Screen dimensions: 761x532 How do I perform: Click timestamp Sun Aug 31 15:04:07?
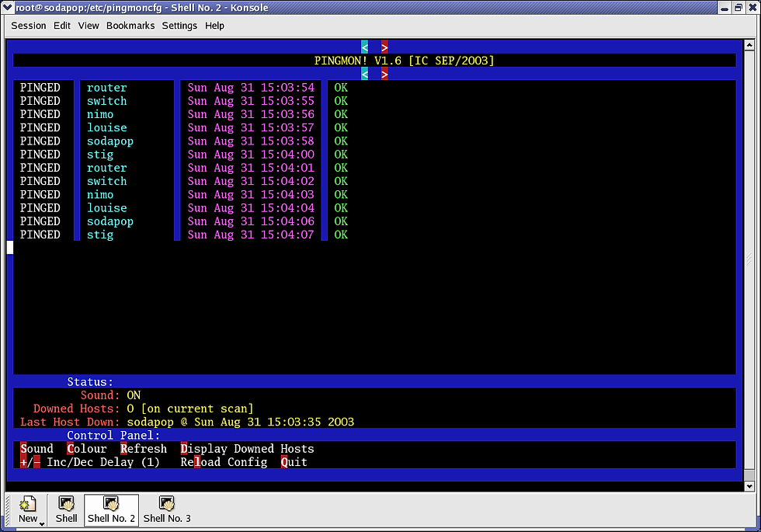(x=251, y=235)
